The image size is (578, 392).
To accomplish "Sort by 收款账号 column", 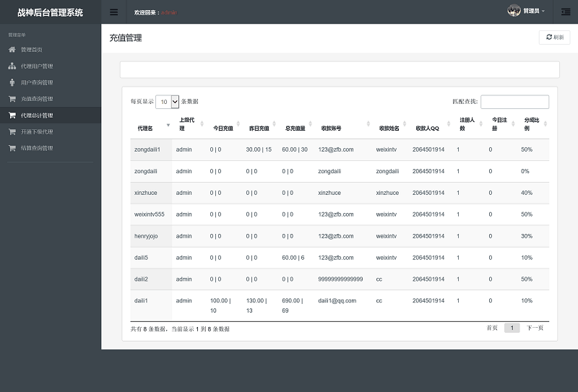I will (343, 124).
